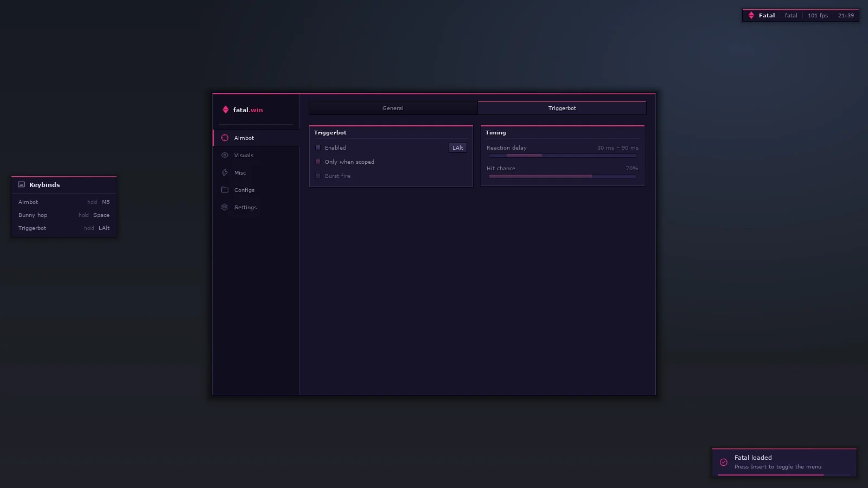Click the Misc lightning bolt icon
The height and width of the screenshot is (488, 868).
[x=225, y=172]
